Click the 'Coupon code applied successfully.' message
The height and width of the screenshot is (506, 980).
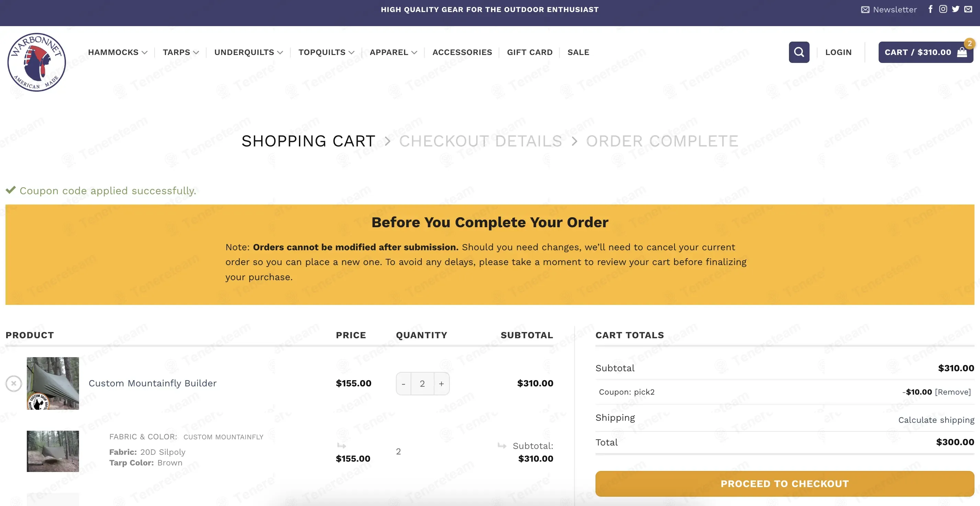108,190
